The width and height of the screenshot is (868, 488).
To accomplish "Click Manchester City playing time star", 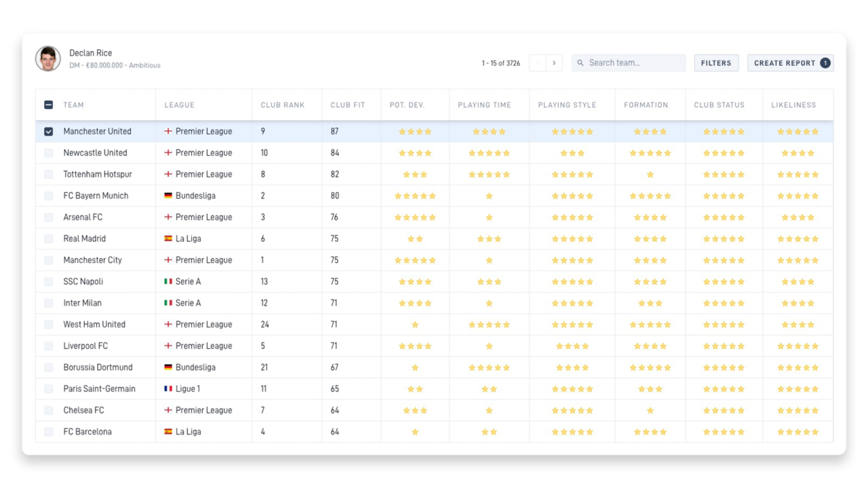I will coord(489,260).
